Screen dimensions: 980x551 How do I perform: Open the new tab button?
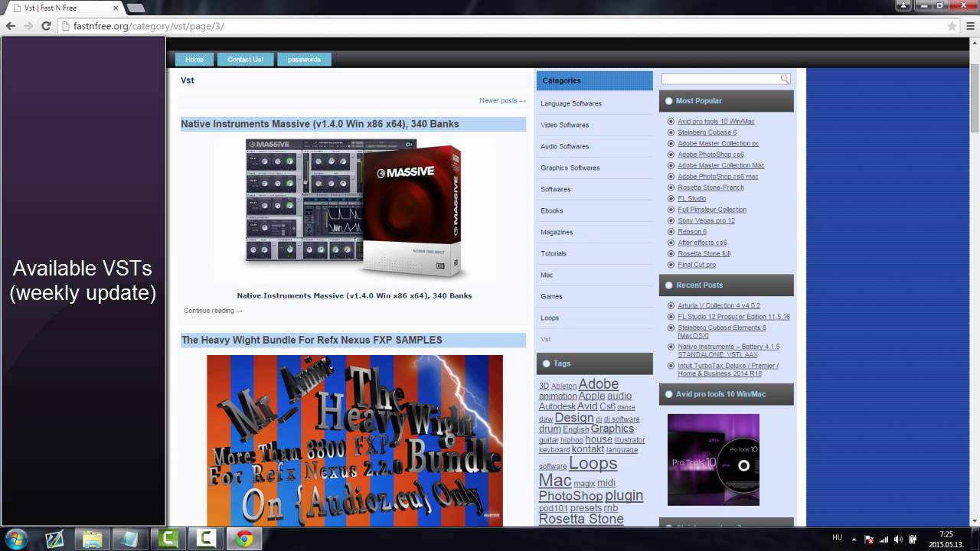136,8
